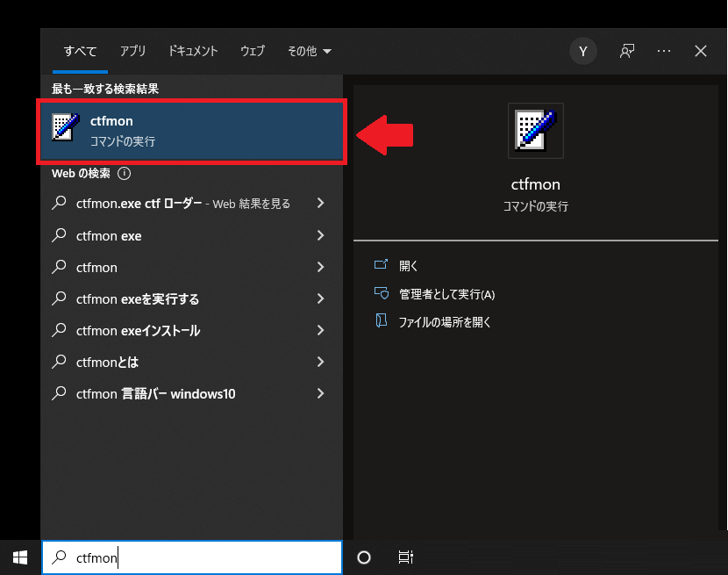Screen dimensions: 728x575
Task: Click search icon beside ctfmonとは
Action: [59, 362]
